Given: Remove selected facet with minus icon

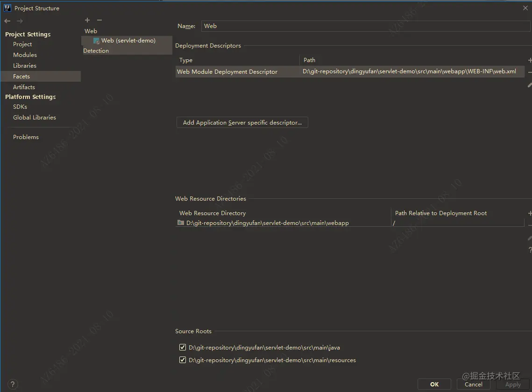Looking at the screenshot, I should click(x=99, y=21).
